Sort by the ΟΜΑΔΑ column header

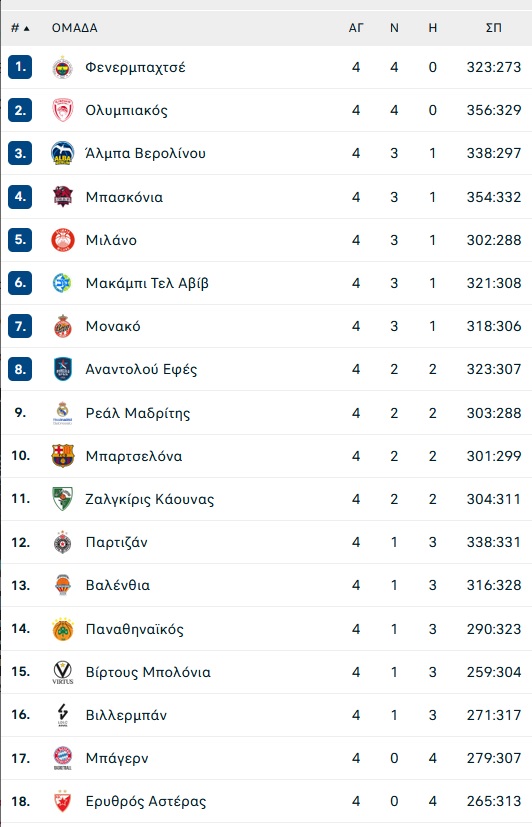74,28
